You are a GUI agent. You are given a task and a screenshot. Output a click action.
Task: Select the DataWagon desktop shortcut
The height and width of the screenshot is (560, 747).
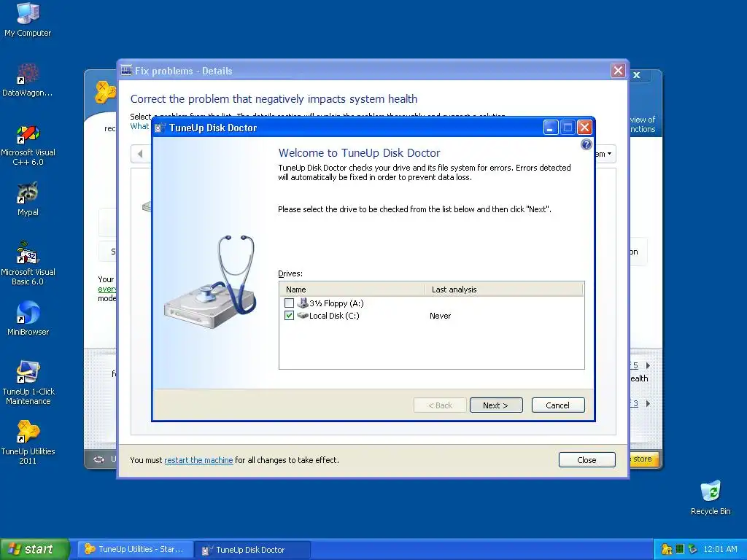[x=28, y=79]
